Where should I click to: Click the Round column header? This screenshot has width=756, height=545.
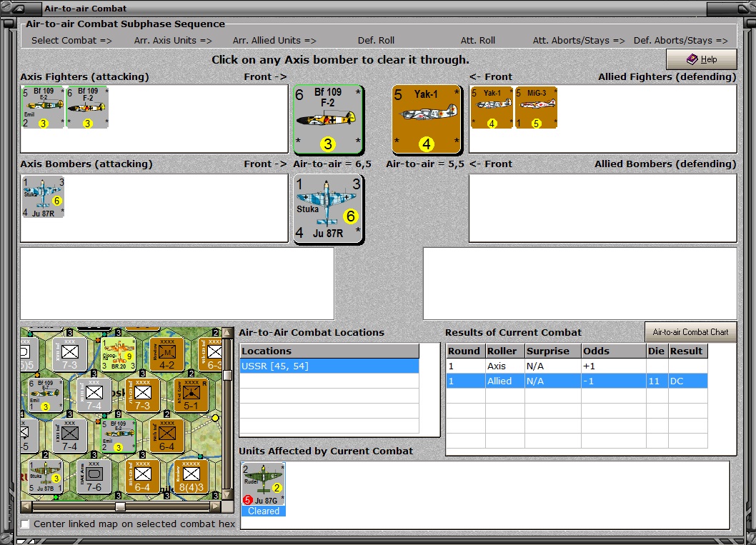[465, 351]
